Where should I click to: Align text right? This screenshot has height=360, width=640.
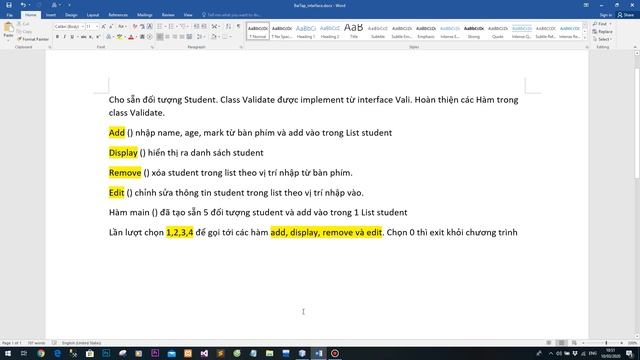tap(175, 37)
